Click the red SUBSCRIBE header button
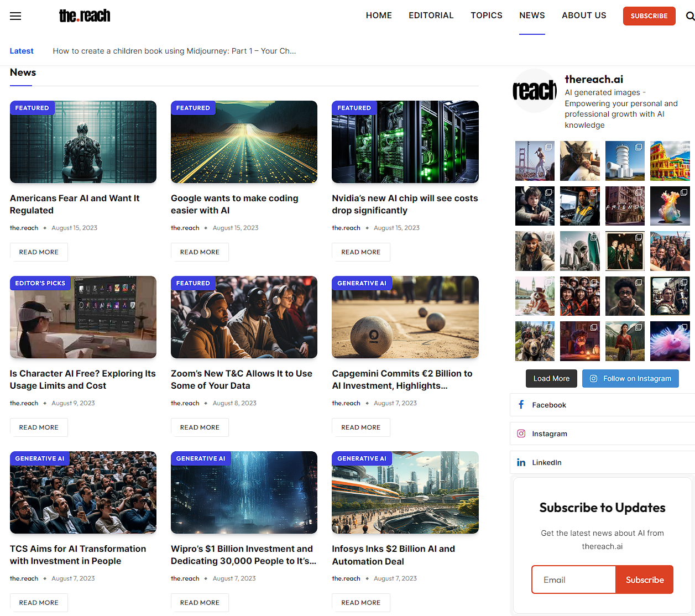Image resolution: width=695 pixels, height=616 pixels. point(649,16)
